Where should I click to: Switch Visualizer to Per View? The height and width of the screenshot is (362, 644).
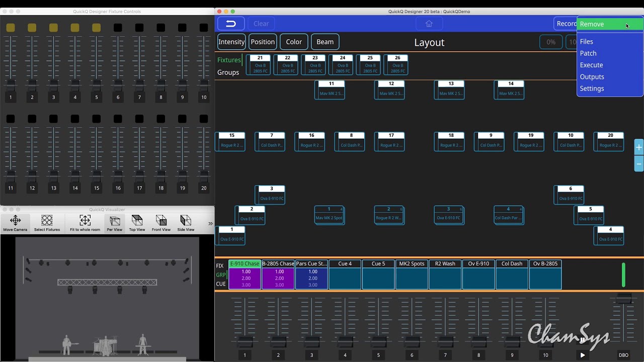point(115,223)
